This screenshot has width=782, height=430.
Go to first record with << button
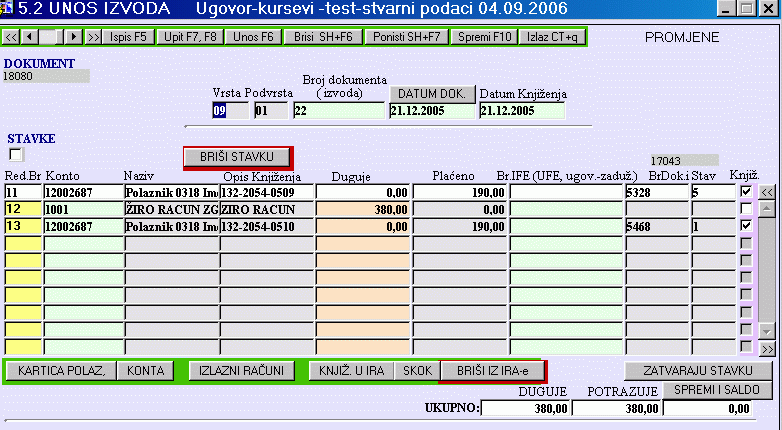[10, 37]
